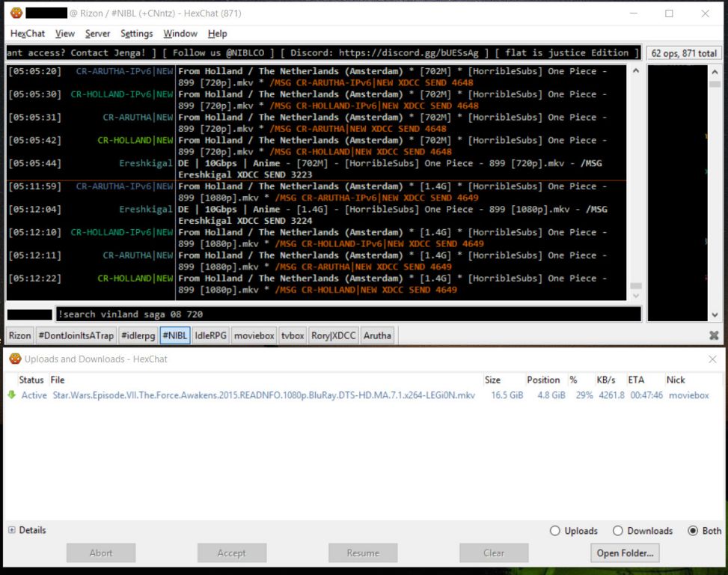Viewport: 728px width, 575px height.
Task: Click the chat scrollbar up arrow
Action: pyautogui.click(x=636, y=70)
